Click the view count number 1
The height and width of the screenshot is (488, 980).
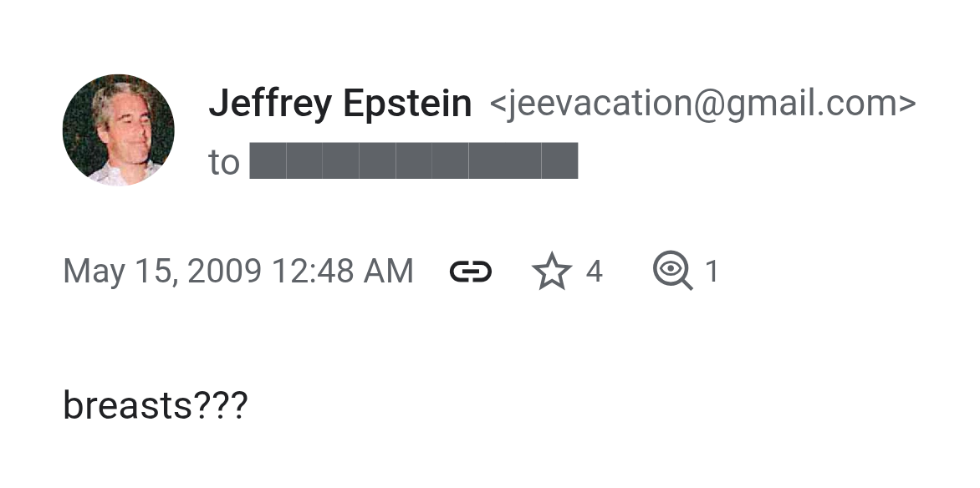click(x=712, y=272)
